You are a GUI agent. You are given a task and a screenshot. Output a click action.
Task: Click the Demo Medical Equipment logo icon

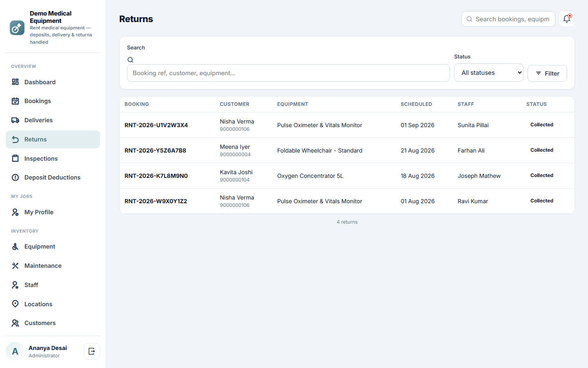(17, 28)
